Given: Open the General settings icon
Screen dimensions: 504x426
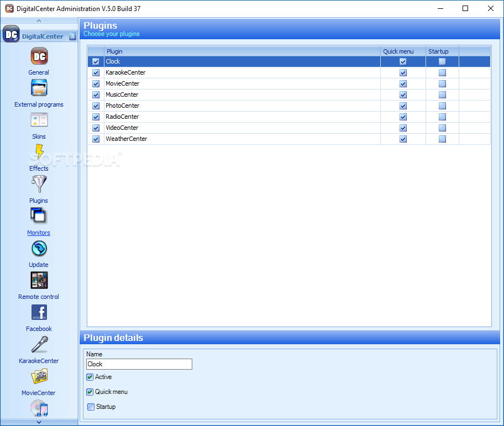Looking at the screenshot, I should coord(39,56).
